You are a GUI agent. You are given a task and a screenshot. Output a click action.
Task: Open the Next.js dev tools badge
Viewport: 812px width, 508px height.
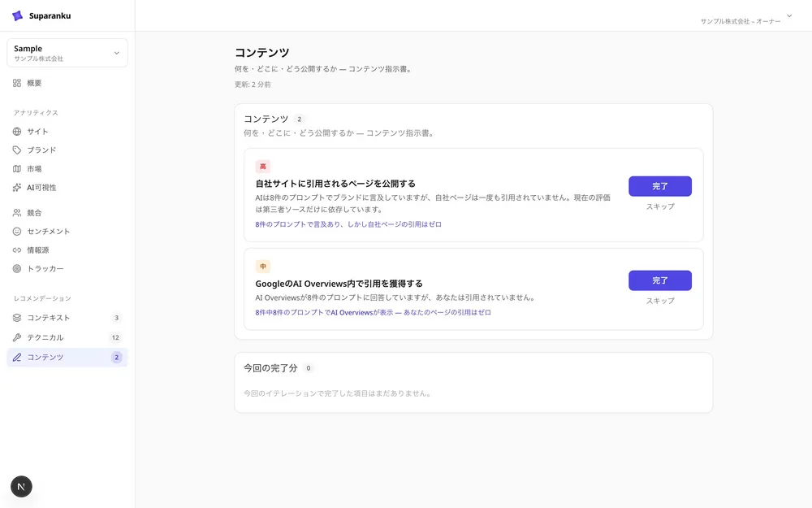point(21,486)
